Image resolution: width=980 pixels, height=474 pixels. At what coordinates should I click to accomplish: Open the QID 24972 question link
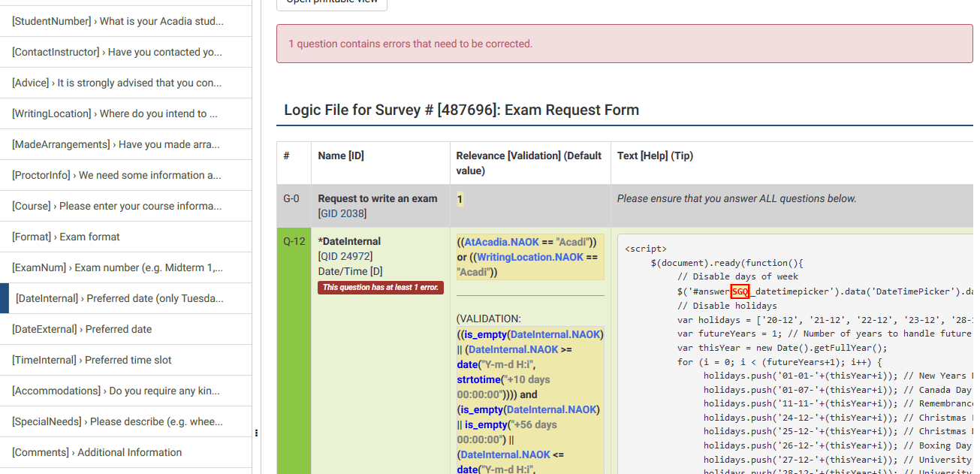[x=347, y=256]
